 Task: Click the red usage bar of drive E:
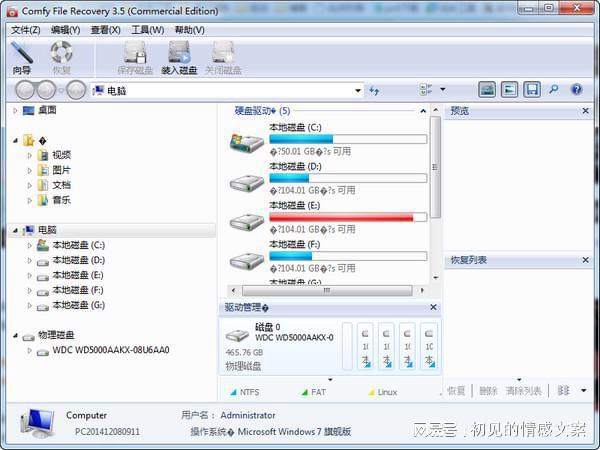pos(348,217)
